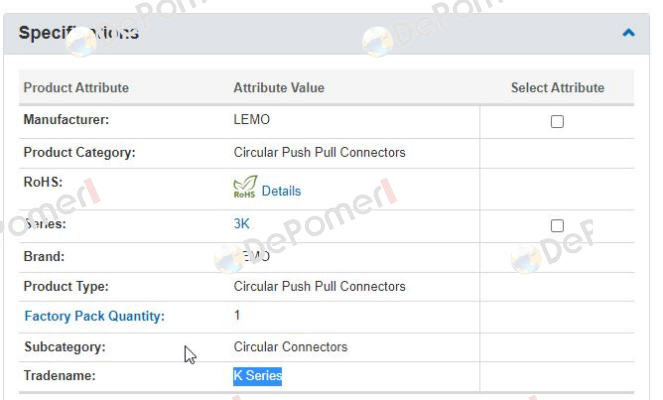Viewport: 663px width, 400px height.
Task: Click the Specifications panel header title
Action: click(78, 33)
